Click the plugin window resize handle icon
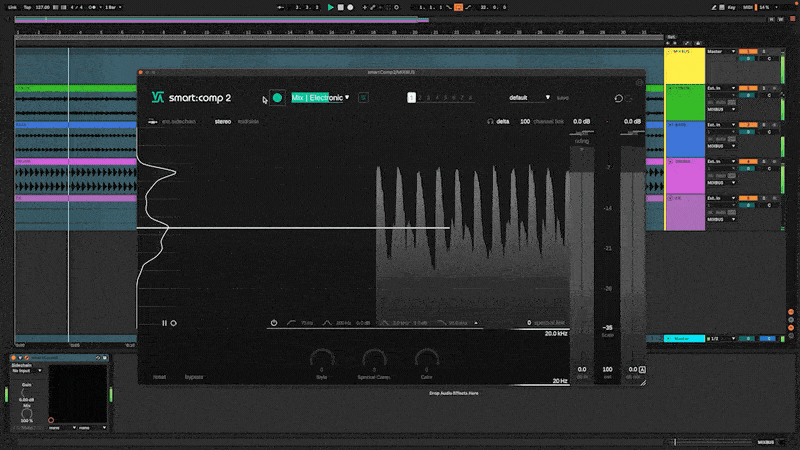Viewport: 800px width, 450px height. (643, 383)
